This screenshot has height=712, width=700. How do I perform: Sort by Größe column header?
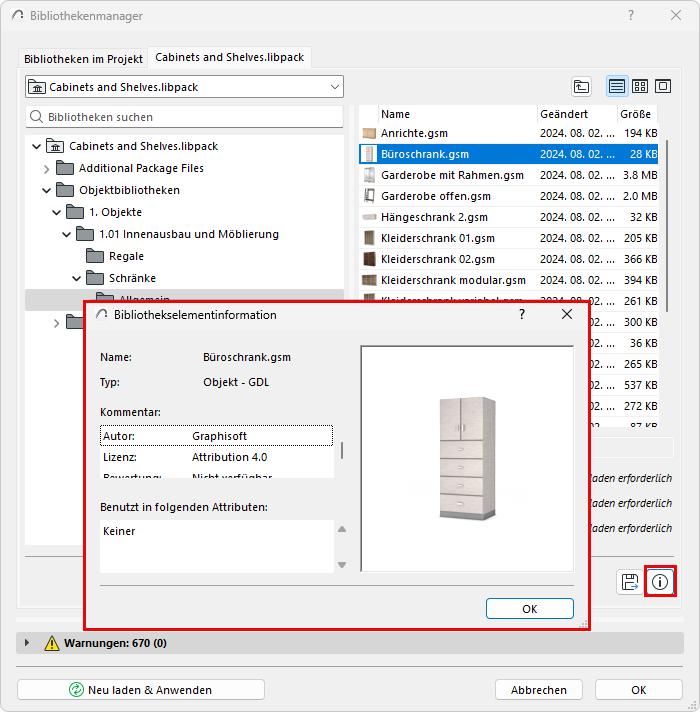637,114
